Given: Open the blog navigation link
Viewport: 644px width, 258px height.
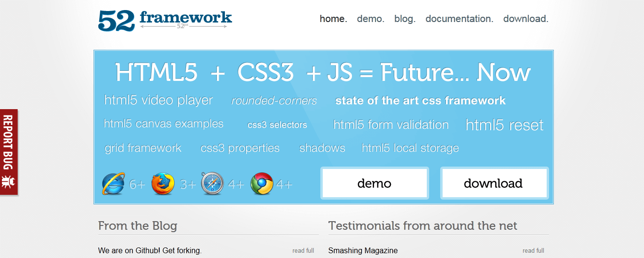Looking at the screenshot, I should 405,19.
